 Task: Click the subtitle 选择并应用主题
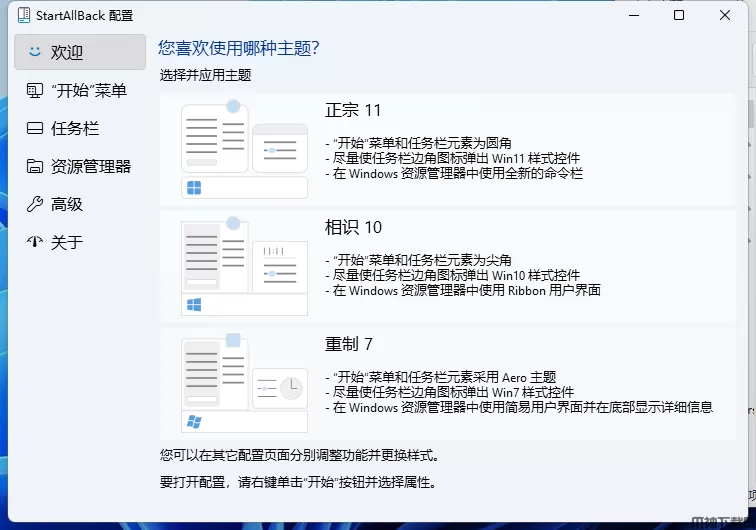click(x=205, y=75)
